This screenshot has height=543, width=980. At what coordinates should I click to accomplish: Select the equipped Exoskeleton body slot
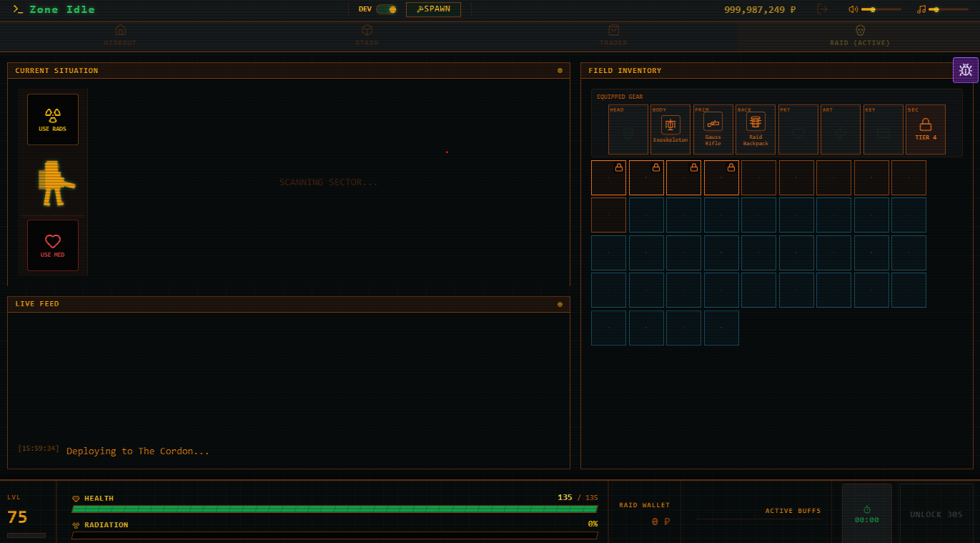670,129
